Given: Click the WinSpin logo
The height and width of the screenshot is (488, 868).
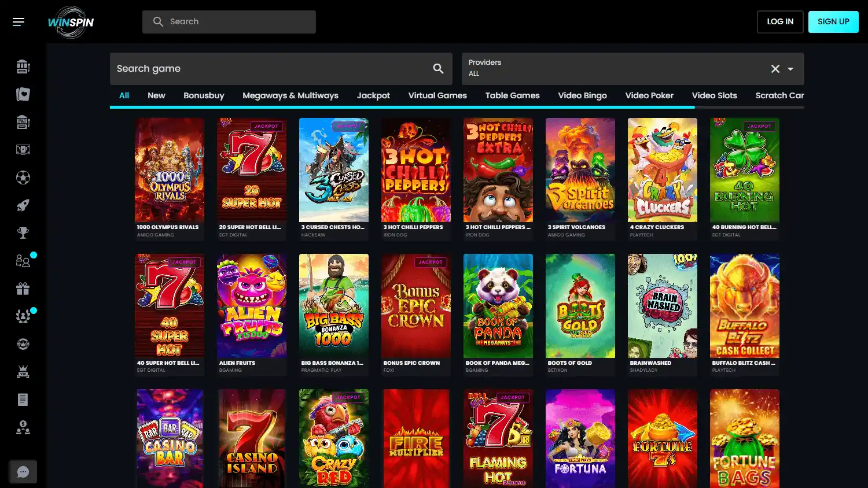Looking at the screenshot, I should 71,22.
